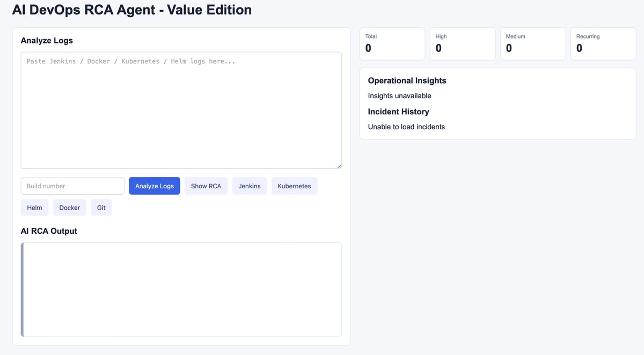Select the Jenkins sample button
Screen dimensions: 644x355
pos(250,186)
